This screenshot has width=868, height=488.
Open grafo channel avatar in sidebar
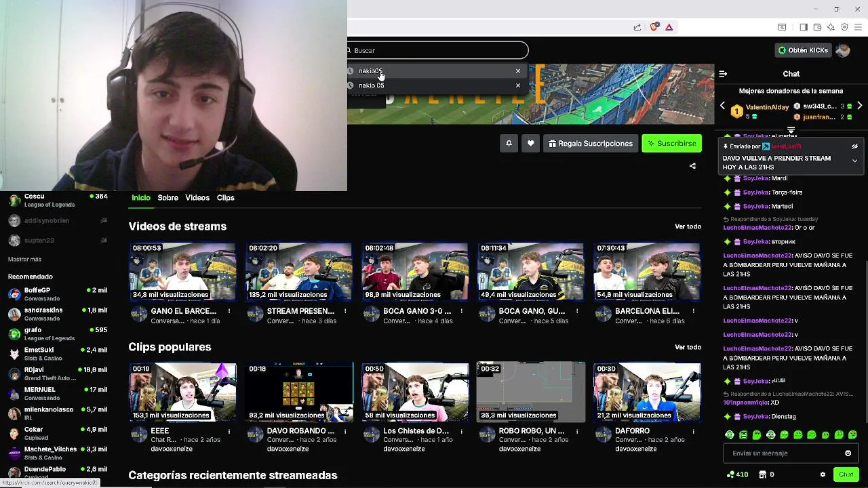[14, 334]
